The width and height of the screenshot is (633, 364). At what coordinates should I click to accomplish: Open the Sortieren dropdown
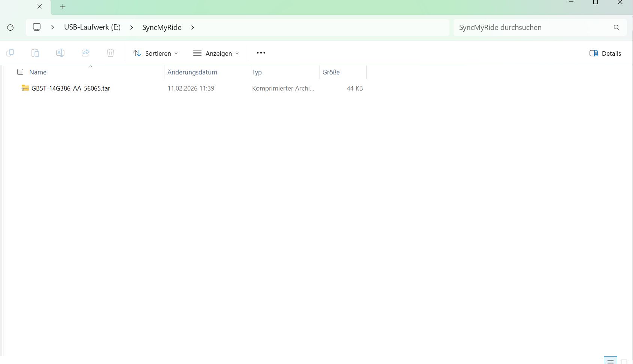tap(155, 53)
